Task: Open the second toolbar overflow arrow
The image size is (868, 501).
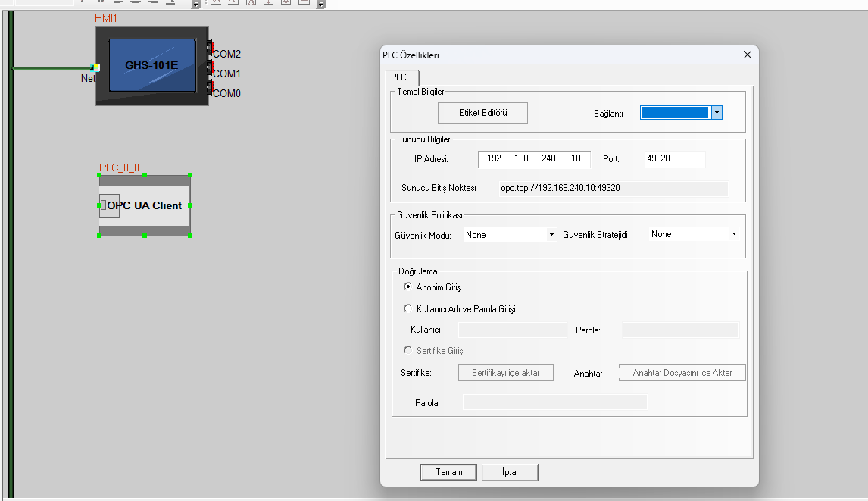Action: point(320,4)
